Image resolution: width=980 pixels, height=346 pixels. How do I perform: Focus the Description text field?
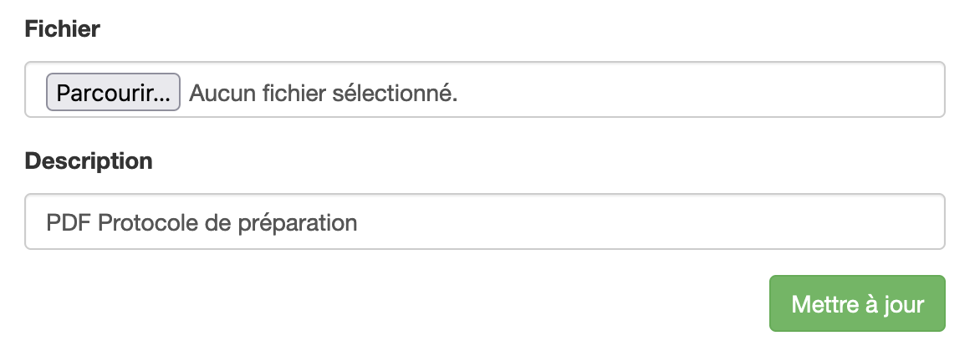tap(484, 223)
